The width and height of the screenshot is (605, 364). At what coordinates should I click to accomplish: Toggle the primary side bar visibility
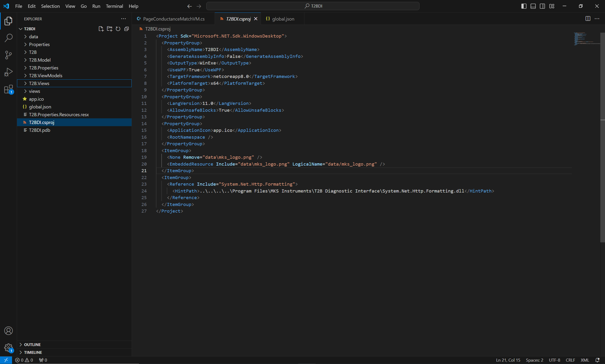[524, 6]
